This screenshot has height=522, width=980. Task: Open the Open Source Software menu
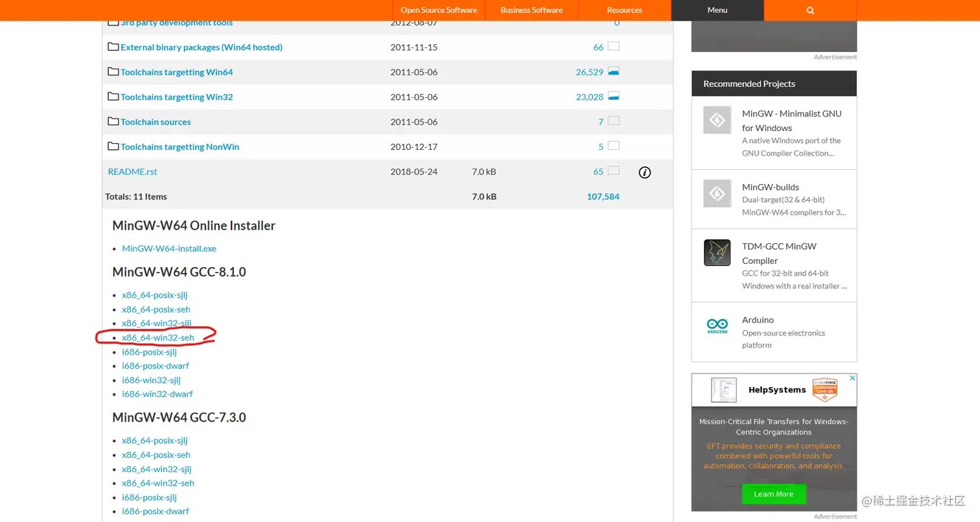439,10
